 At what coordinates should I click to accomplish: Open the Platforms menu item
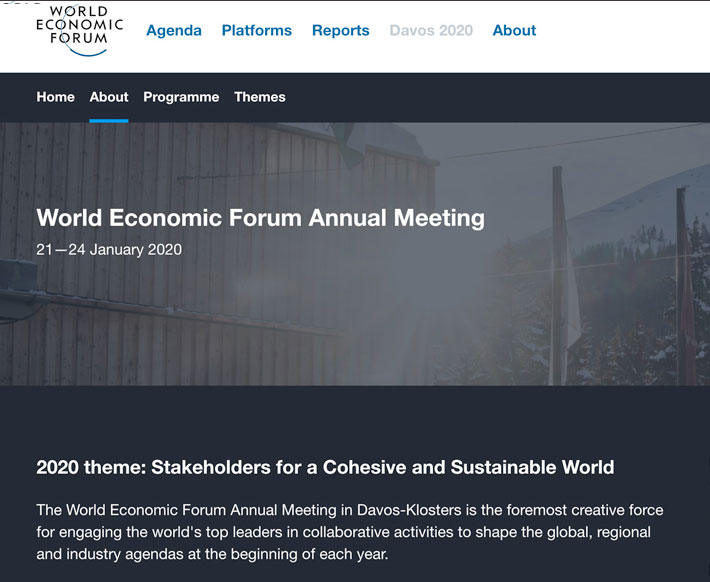[257, 30]
